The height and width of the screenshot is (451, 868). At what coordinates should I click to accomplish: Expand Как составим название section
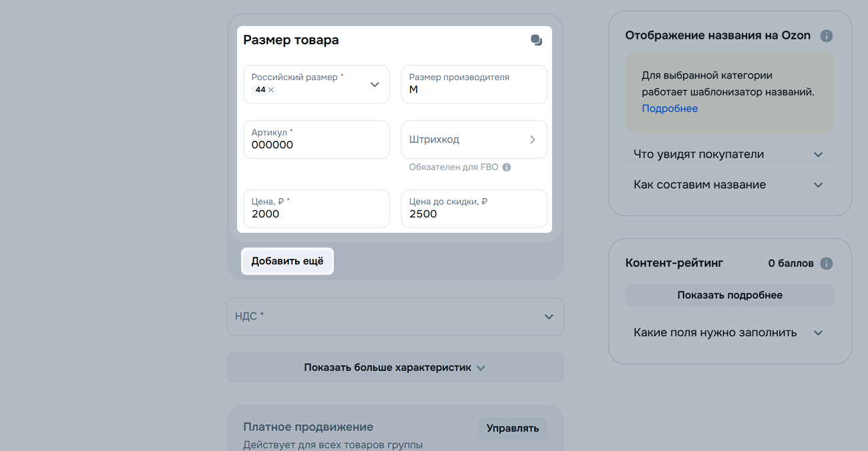click(729, 185)
